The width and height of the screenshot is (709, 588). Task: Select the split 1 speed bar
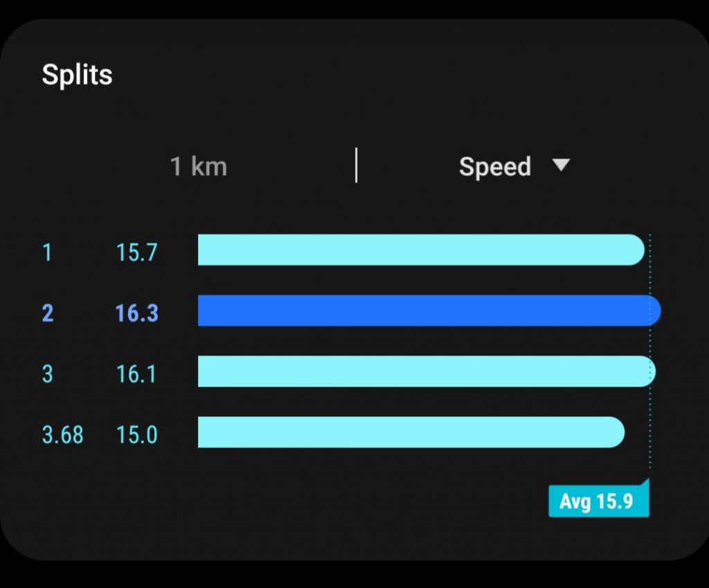(x=421, y=249)
